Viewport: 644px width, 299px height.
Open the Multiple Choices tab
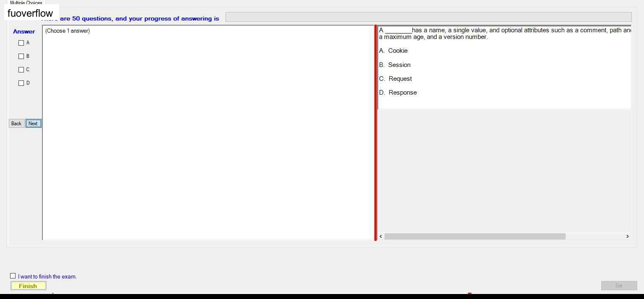(x=26, y=3)
